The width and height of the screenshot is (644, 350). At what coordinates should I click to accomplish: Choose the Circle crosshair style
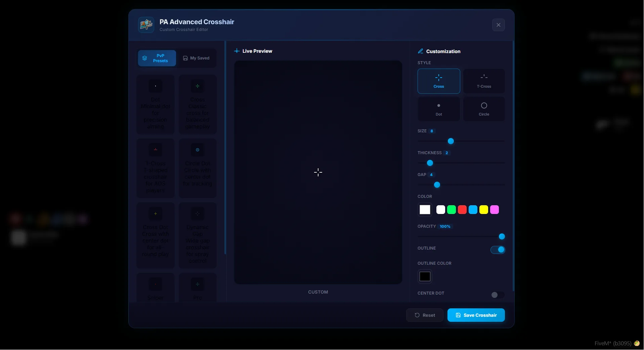pyautogui.click(x=484, y=109)
